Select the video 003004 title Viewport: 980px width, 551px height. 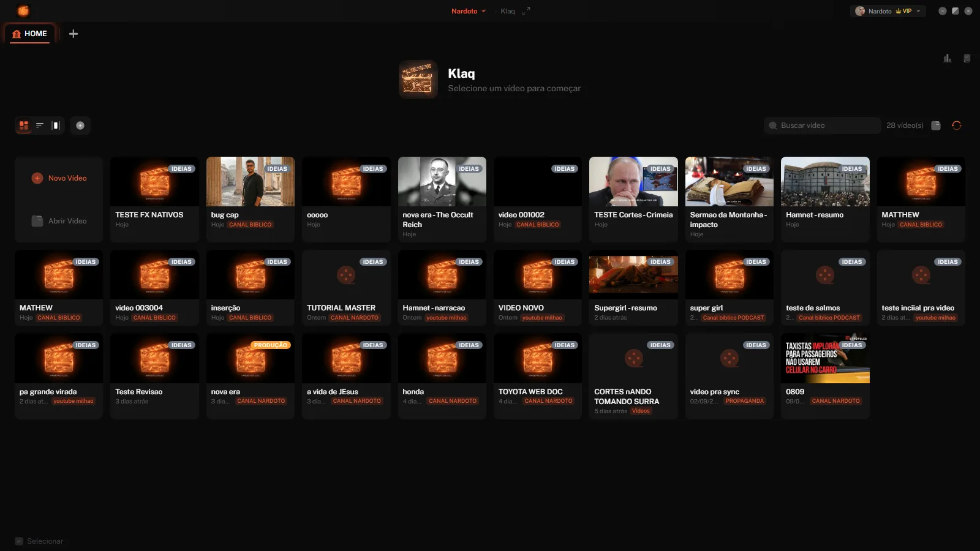tap(139, 308)
